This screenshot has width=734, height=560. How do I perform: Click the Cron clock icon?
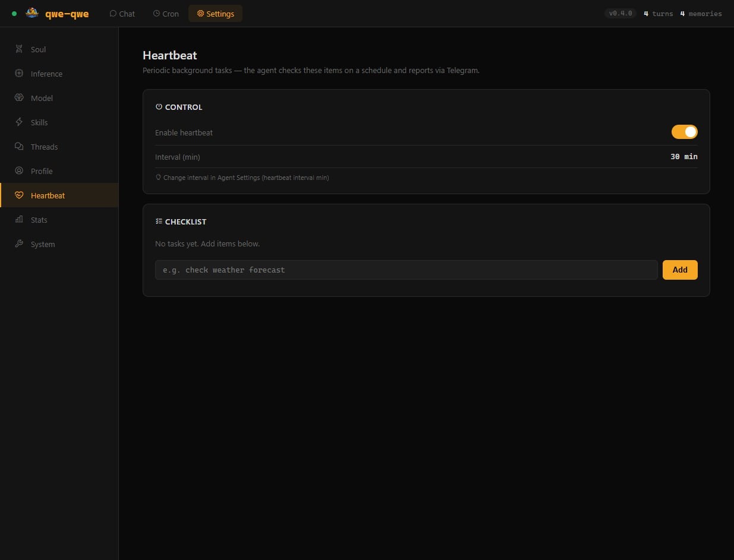coord(156,14)
